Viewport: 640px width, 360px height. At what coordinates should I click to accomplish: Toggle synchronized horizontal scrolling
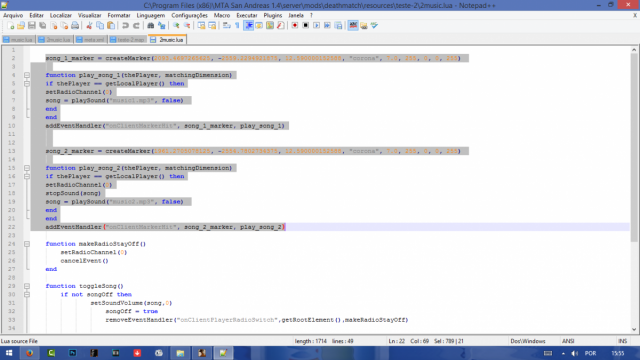coord(212,26)
